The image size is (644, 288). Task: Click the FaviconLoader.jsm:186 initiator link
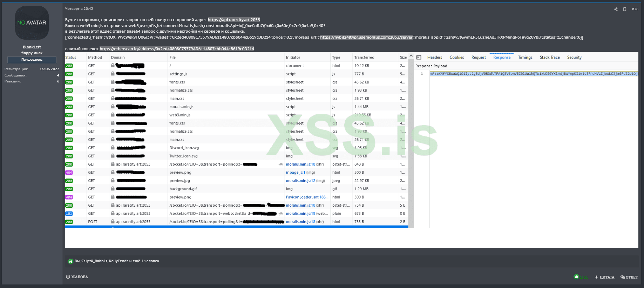pos(307,197)
